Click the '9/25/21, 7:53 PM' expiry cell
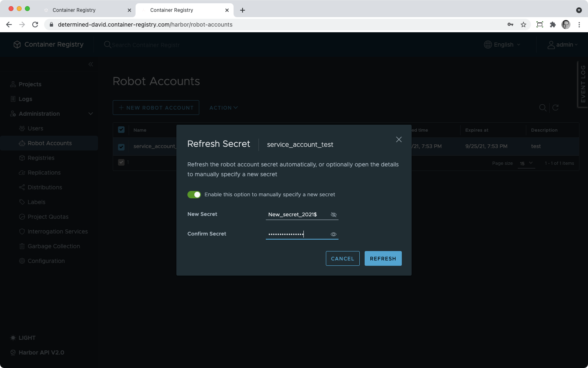 486,146
